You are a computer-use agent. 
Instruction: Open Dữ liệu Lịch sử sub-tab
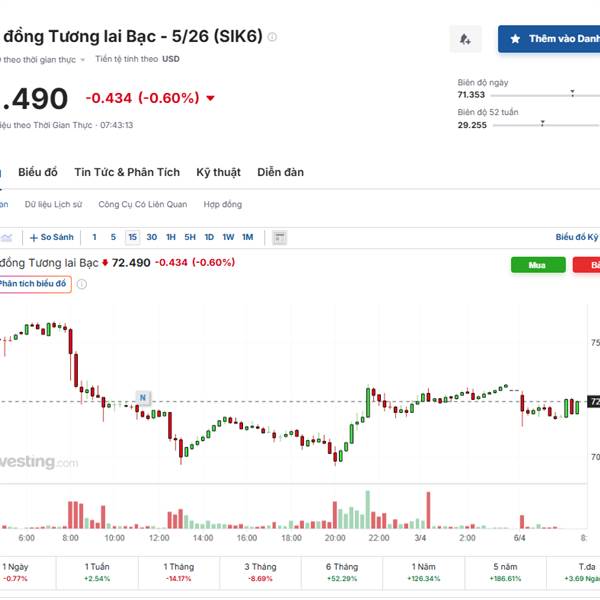54,204
